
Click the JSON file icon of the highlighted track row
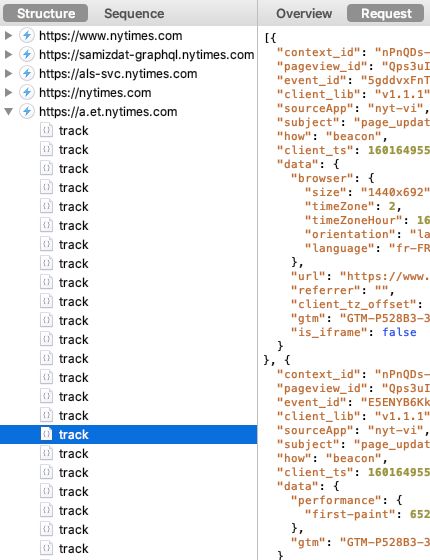[x=46, y=434]
